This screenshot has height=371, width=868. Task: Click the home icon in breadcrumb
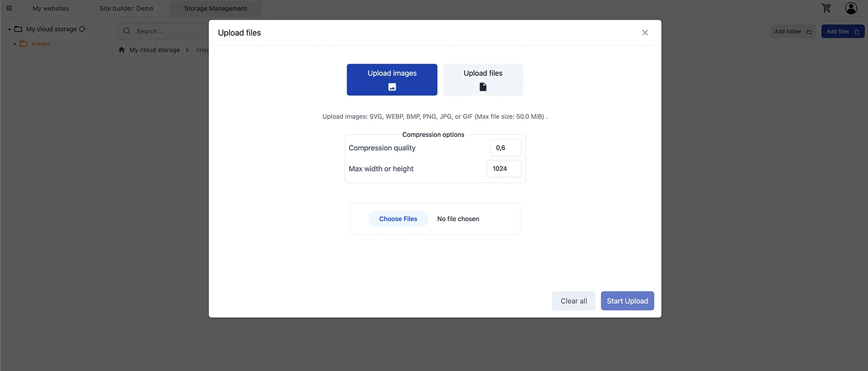(122, 50)
